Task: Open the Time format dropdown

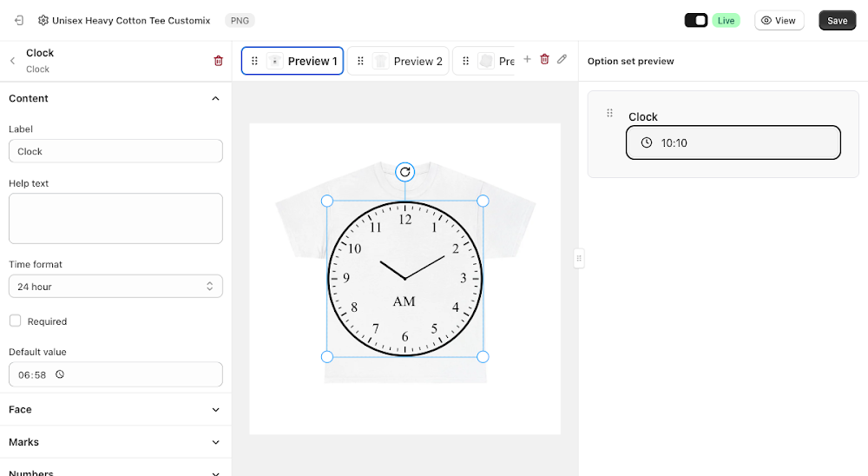Action: pyautogui.click(x=115, y=287)
